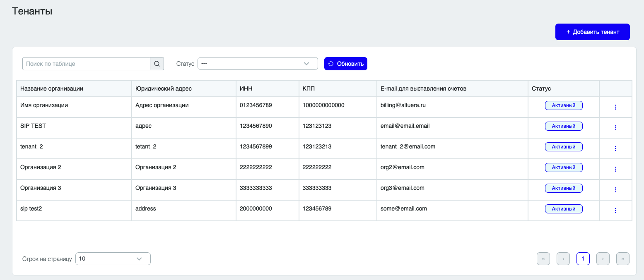Click the ИНН value 0123456789
The height and width of the screenshot is (280, 644).
coord(256,105)
